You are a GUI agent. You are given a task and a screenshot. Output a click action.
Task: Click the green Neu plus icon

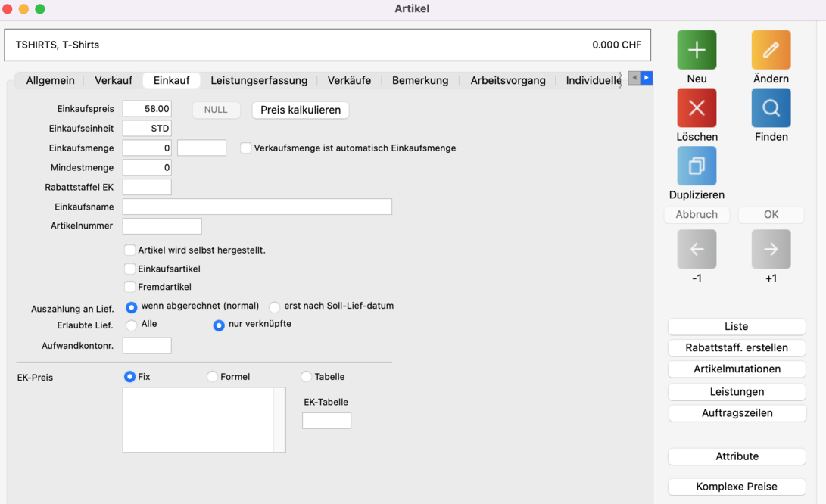pyautogui.click(x=697, y=50)
